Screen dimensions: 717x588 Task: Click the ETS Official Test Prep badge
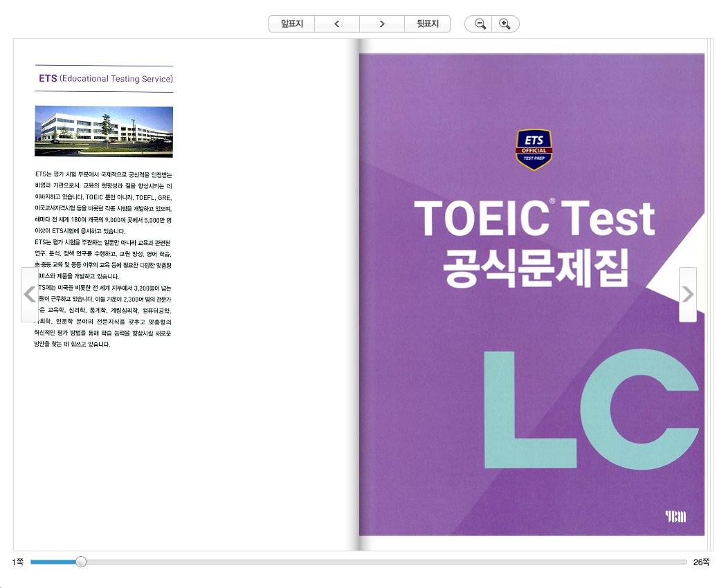[x=534, y=149]
